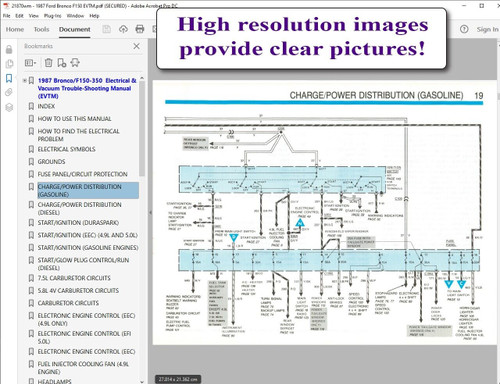Open the CARBURETOR CIRCUITS bookmark
The width and height of the screenshot is (500, 384).
[x=68, y=303]
